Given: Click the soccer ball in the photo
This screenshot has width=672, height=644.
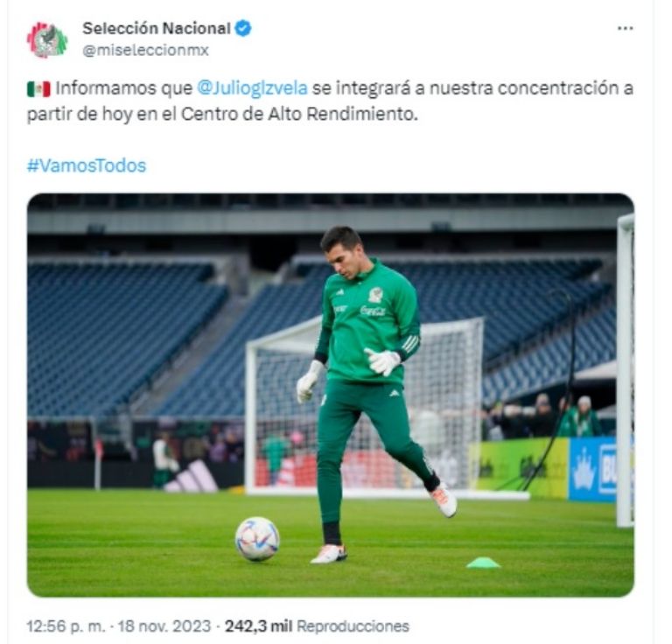Looking at the screenshot, I should [x=257, y=539].
